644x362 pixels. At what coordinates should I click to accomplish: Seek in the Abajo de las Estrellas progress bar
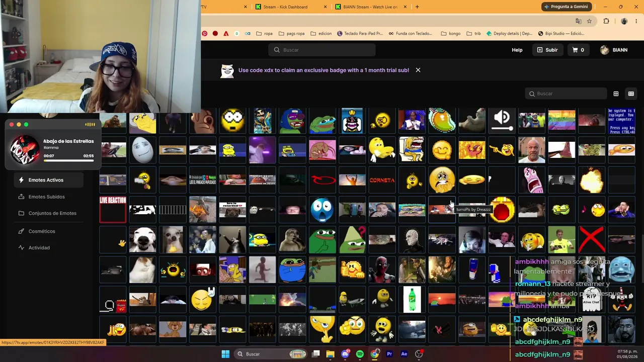(x=68, y=161)
